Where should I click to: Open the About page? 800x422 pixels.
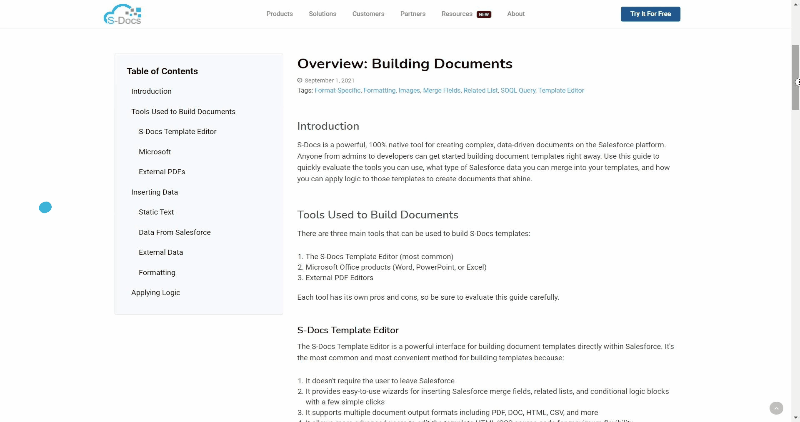click(516, 14)
